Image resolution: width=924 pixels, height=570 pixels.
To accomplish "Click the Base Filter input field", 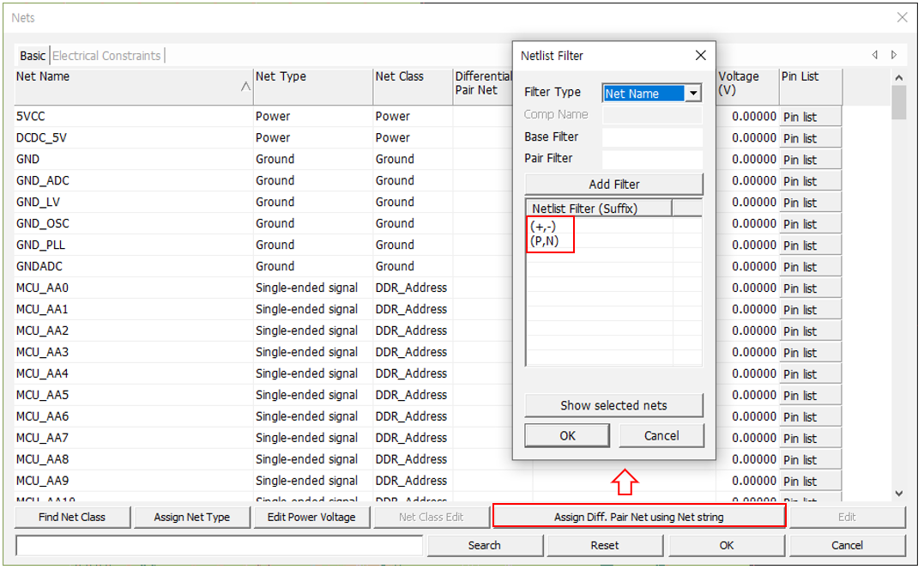I will coord(652,137).
